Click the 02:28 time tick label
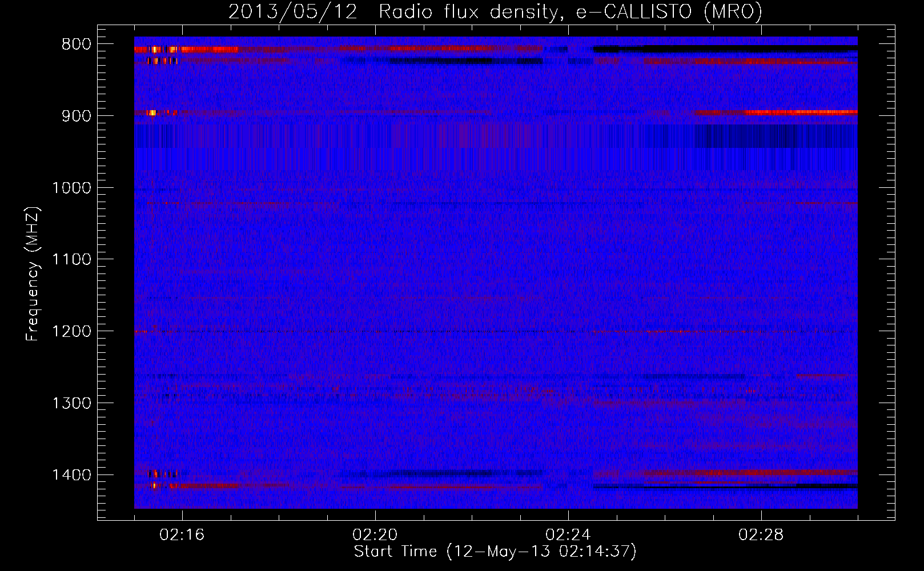 (x=761, y=535)
